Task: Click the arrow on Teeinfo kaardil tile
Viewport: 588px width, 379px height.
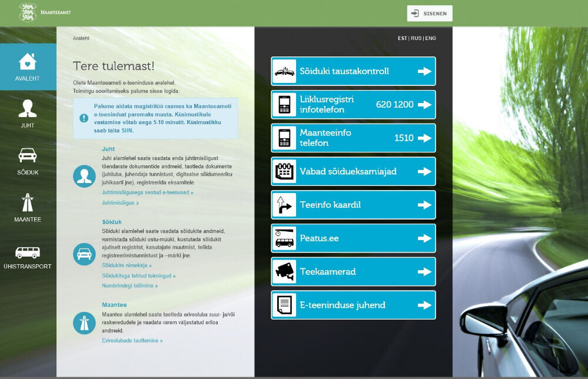Action: tap(424, 205)
